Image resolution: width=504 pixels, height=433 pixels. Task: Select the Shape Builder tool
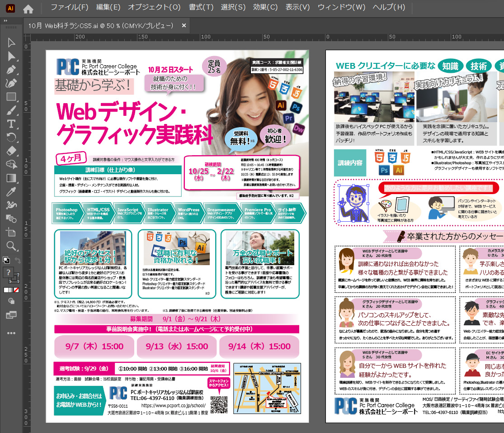click(x=11, y=164)
